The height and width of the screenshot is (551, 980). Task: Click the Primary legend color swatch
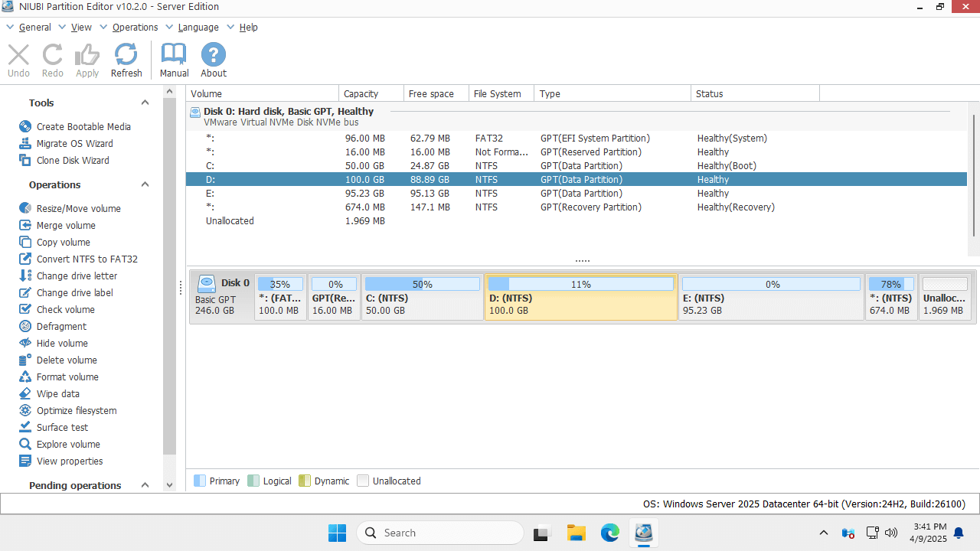tap(200, 481)
